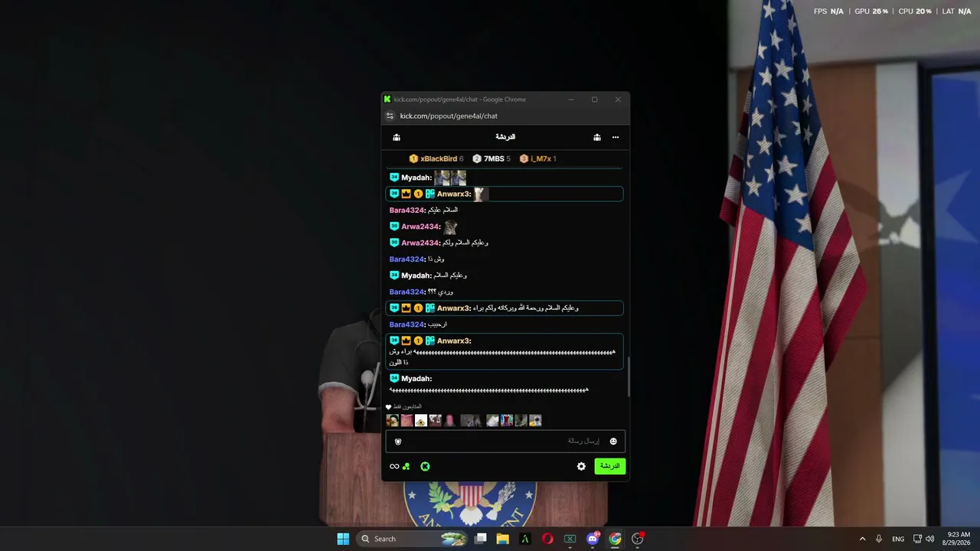980x551 pixels.
Task: Open chat settings gear icon
Action: 581,466
